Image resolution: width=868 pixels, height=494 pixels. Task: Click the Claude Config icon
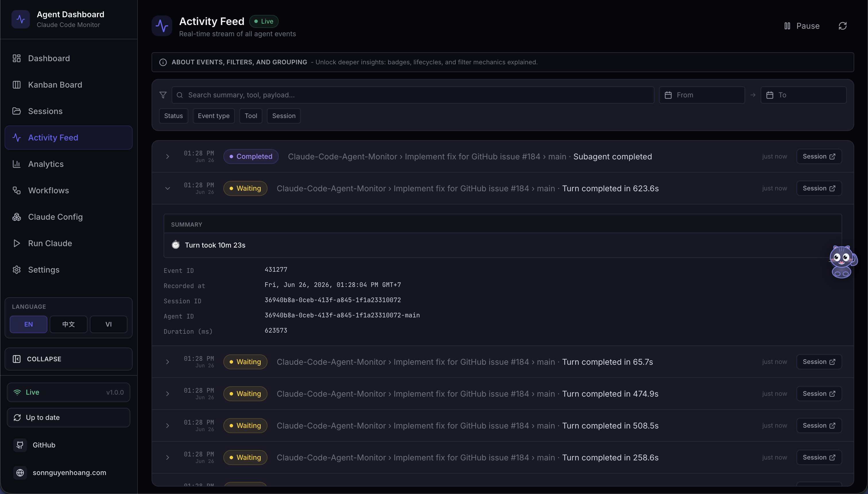17,217
